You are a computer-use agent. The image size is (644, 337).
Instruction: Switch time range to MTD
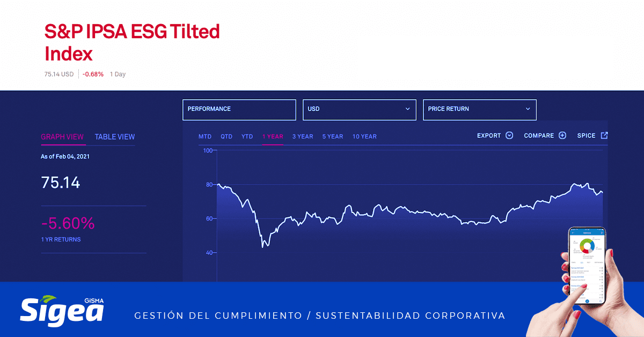click(x=204, y=136)
